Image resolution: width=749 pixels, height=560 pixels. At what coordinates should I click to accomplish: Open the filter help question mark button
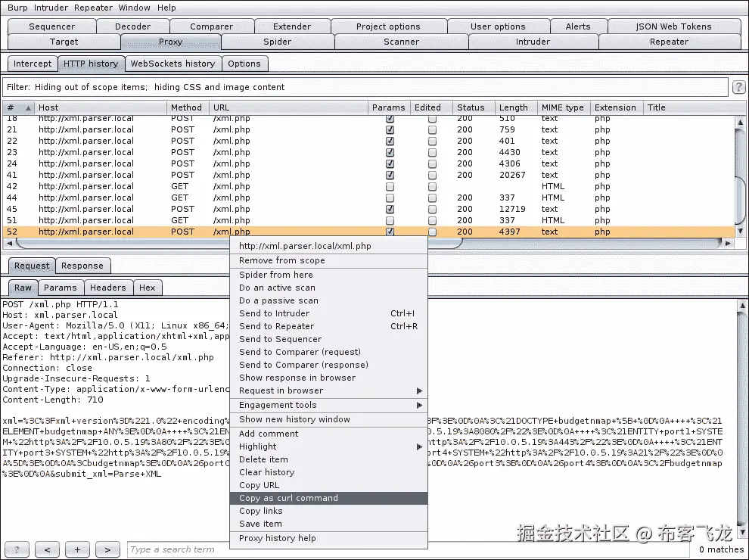pyautogui.click(x=738, y=87)
